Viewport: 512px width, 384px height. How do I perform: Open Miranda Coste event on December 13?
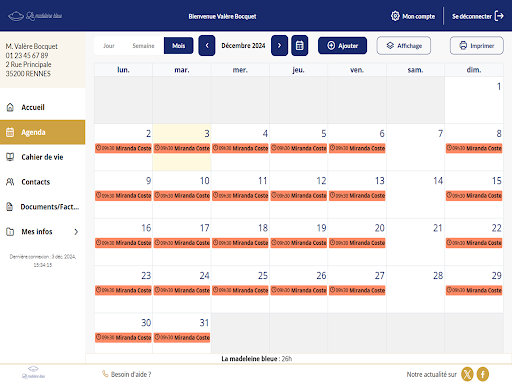click(357, 196)
